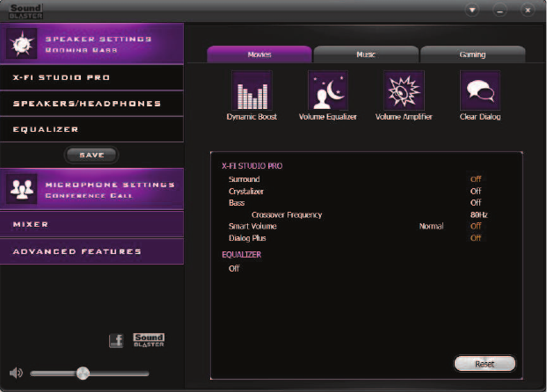
Task: Click the Microphone Settings people icon
Action: (22, 189)
